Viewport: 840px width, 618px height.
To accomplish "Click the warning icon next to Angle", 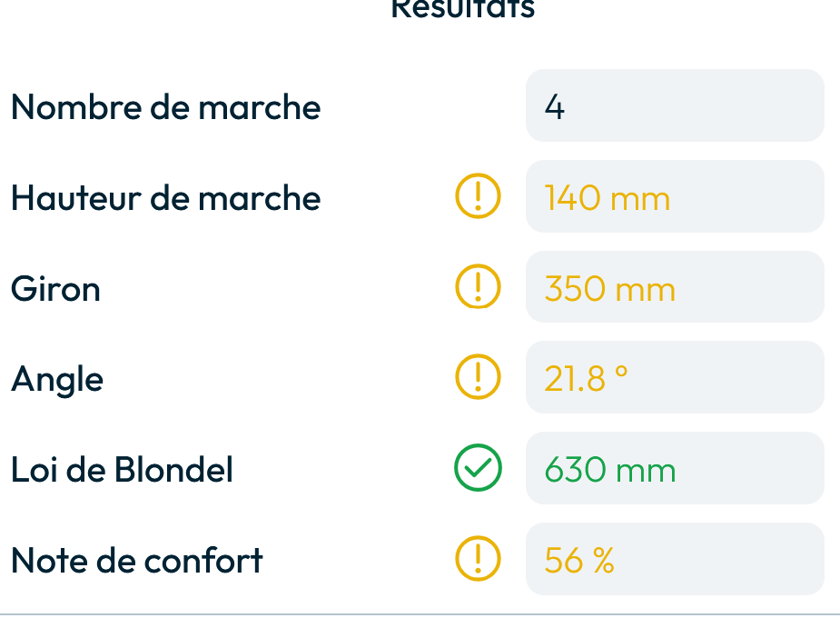I will click(x=478, y=377).
